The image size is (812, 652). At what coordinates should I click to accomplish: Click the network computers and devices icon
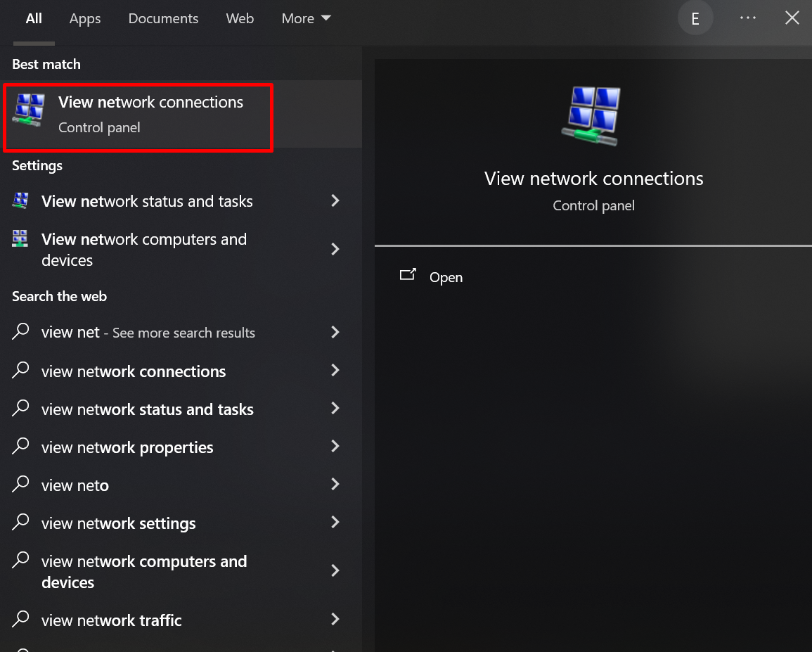tap(20, 238)
